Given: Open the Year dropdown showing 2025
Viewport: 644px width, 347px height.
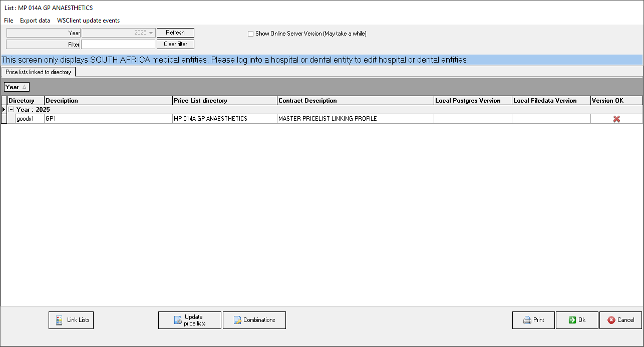Looking at the screenshot, I should (x=118, y=33).
